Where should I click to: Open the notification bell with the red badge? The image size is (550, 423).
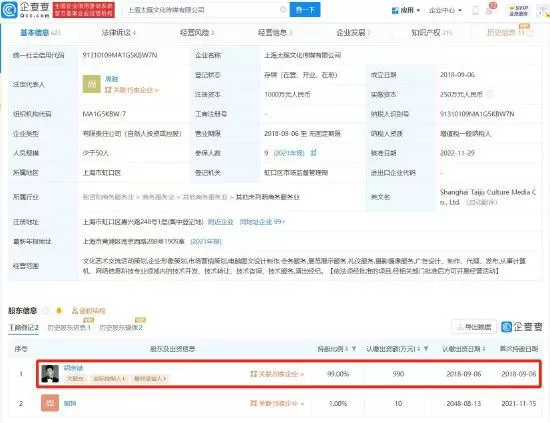[490, 10]
